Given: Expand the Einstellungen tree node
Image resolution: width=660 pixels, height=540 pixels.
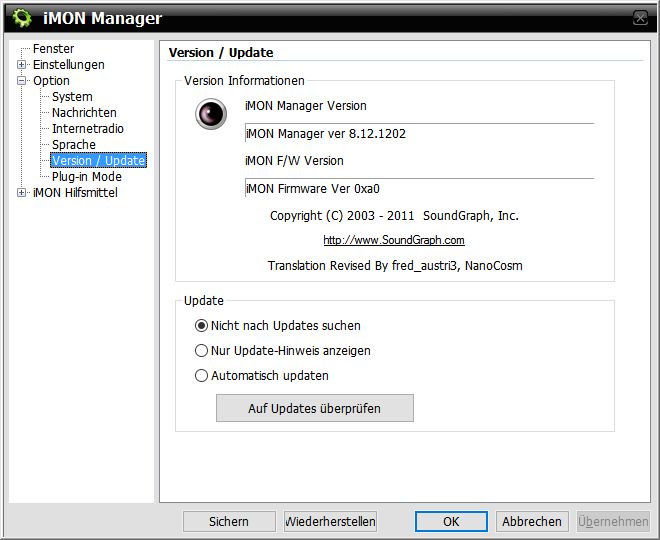Looking at the screenshot, I should 21,65.
